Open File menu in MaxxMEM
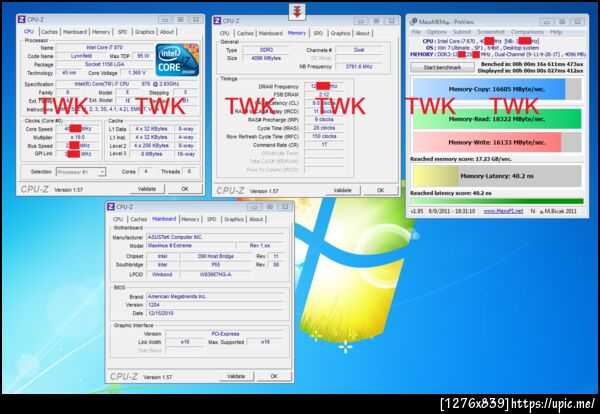Image resolution: width=600 pixels, height=414 pixels. pos(416,32)
